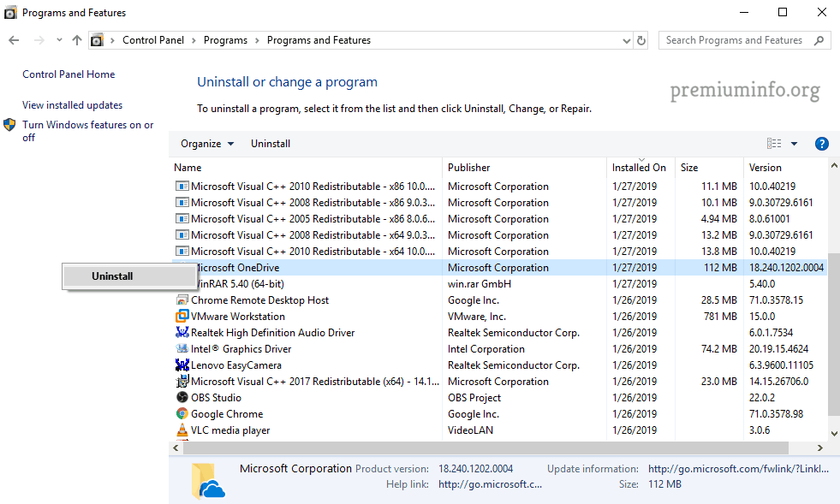This screenshot has width=840, height=504.
Task: Click icon of Visual C++ 2008 x86 entry
Action: click(182, 203)
